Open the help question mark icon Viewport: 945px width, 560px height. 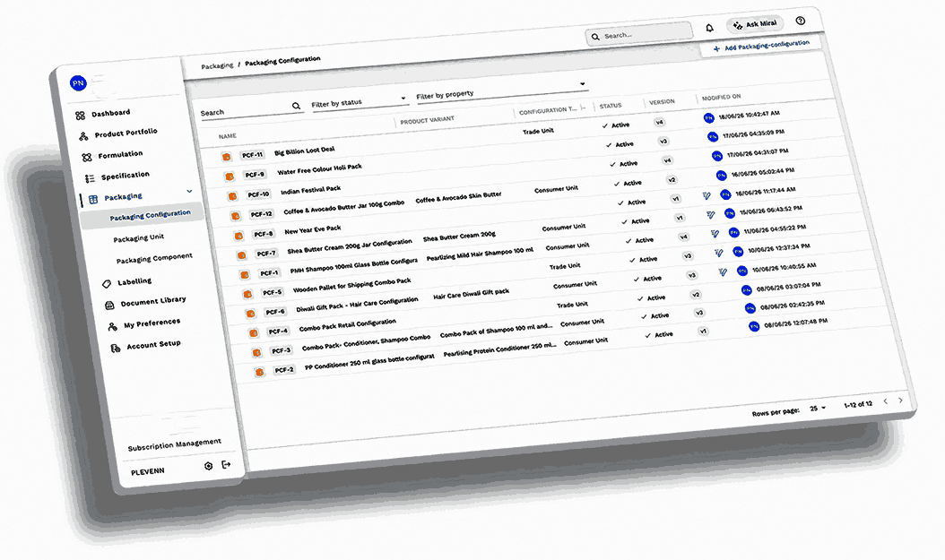pyautogui.click(x=801, y=21)
